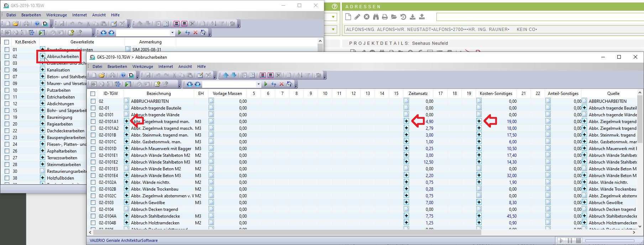This screenshot has width=644, height=245.
Task: Go forward with blue right arrow in Abbrucharbeiten window
Action: pyautogui.click(x=198, y=84)
